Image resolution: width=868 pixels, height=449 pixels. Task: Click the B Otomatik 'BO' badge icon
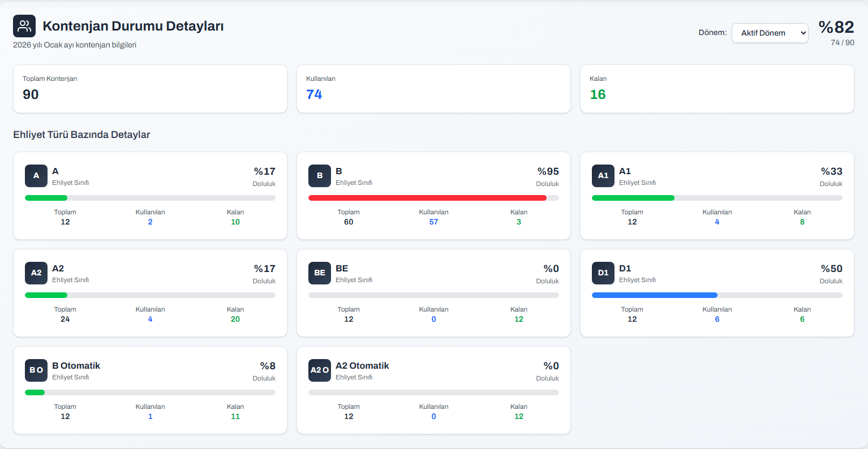[36, 370]
